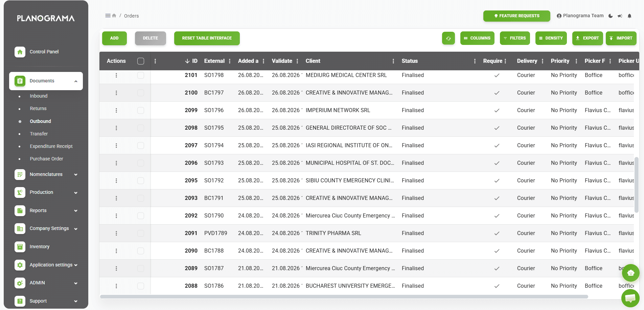Open notifications bell icon

click(629, 16)
